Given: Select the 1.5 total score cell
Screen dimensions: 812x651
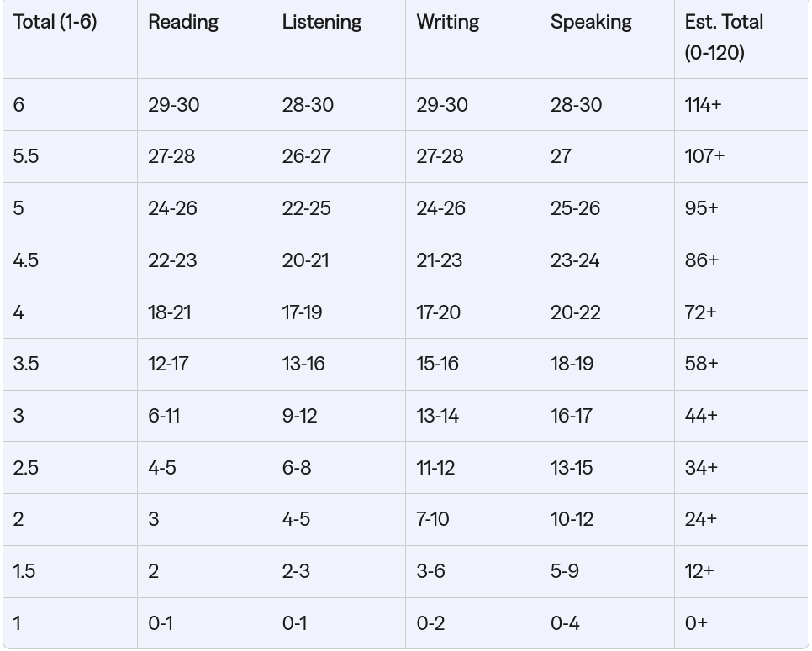Looking at the screenshot, I should coord(24,571).
